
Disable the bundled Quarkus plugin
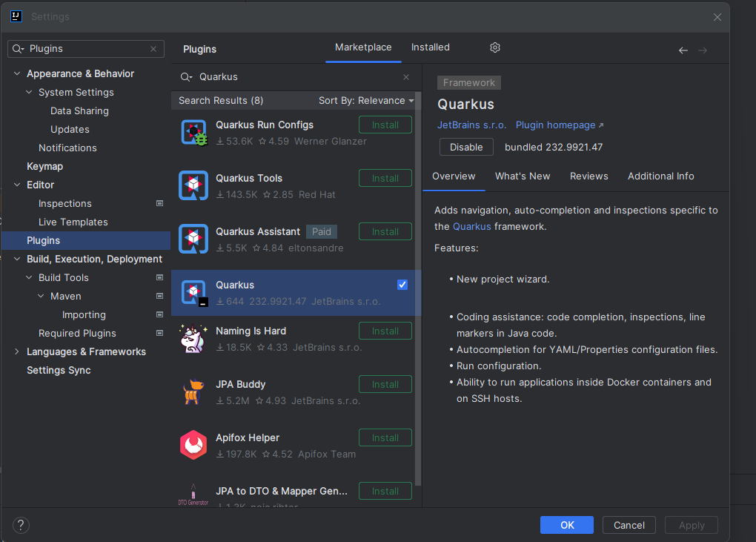tap(466, 147)
